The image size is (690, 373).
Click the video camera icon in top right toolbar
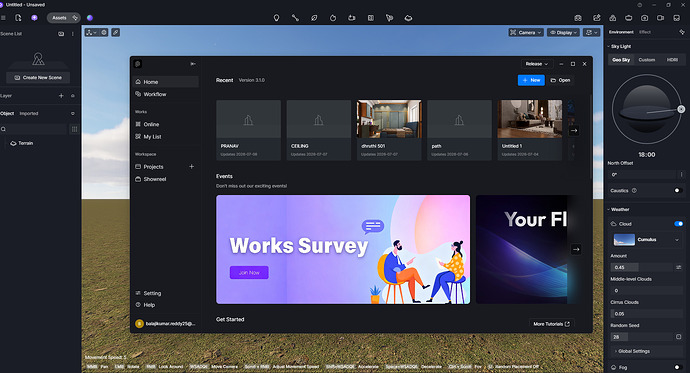[661, 18]
